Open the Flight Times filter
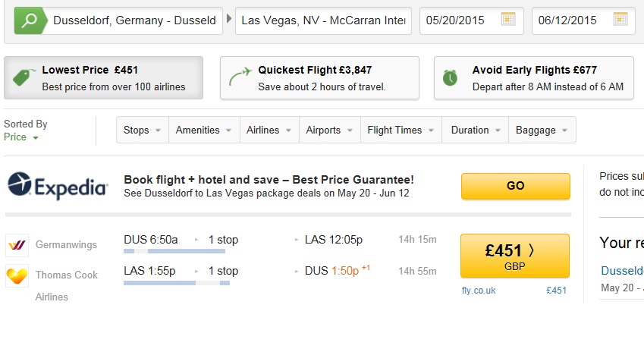 pos(401,130)
